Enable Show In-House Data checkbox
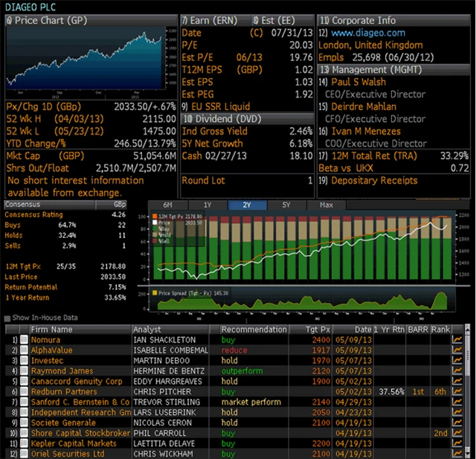 pos(8,318)
